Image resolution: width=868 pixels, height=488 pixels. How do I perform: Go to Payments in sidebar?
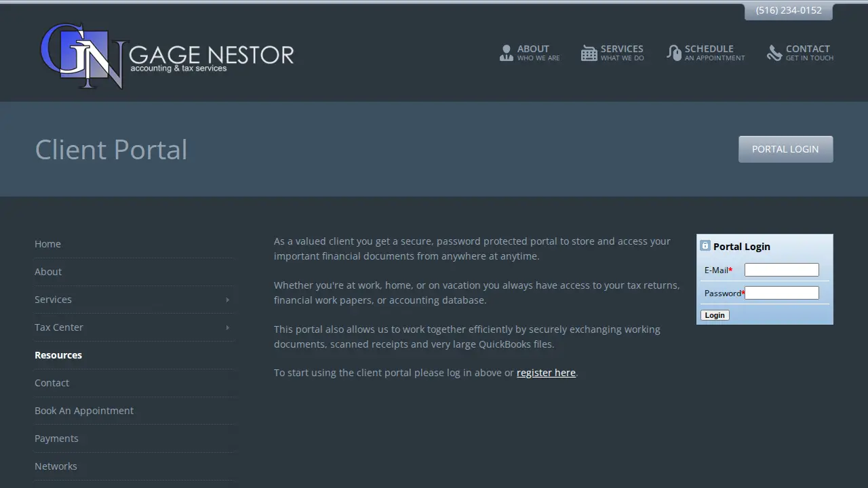(x=56, y=439)
